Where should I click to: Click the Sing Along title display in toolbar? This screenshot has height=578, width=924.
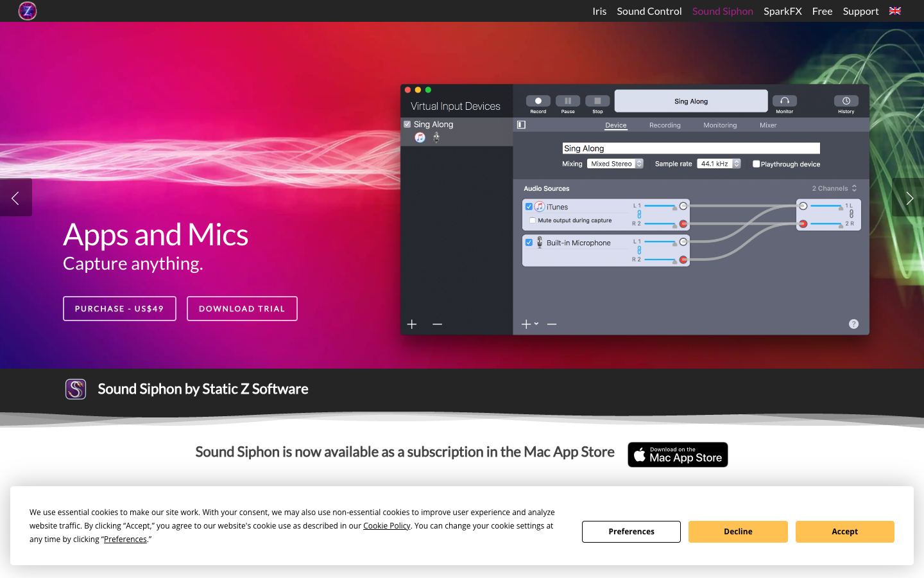click(691, 101)
